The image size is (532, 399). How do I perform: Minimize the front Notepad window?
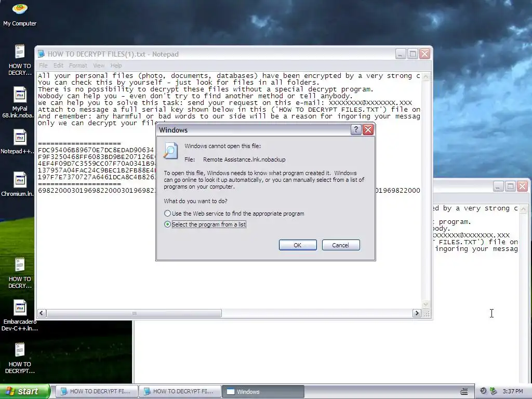click(401, 54)
